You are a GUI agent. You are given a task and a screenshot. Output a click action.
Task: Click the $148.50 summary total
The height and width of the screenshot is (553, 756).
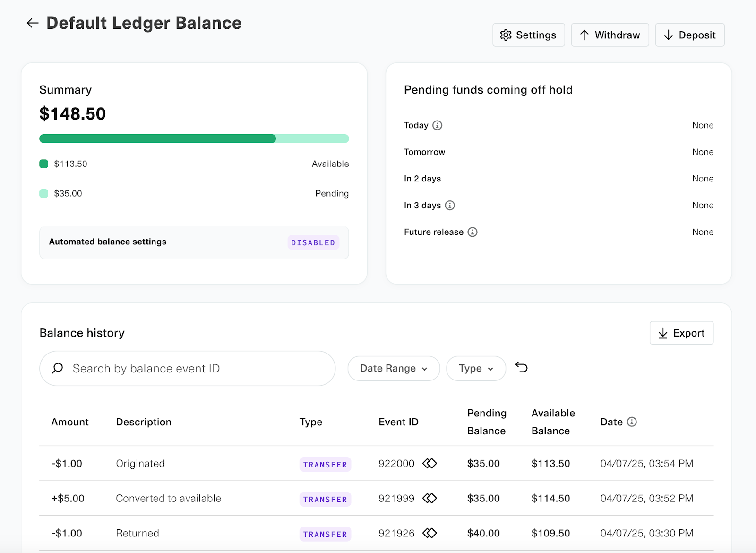click(x=73, y=114)
